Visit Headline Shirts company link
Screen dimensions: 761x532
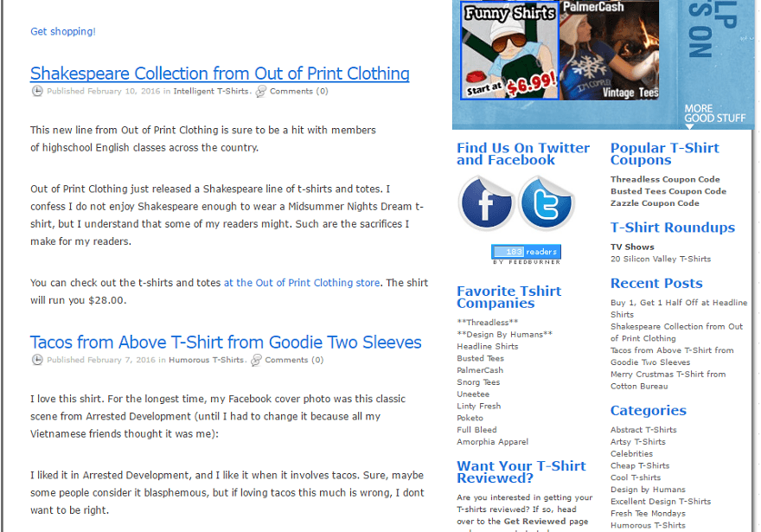[487, 346]
